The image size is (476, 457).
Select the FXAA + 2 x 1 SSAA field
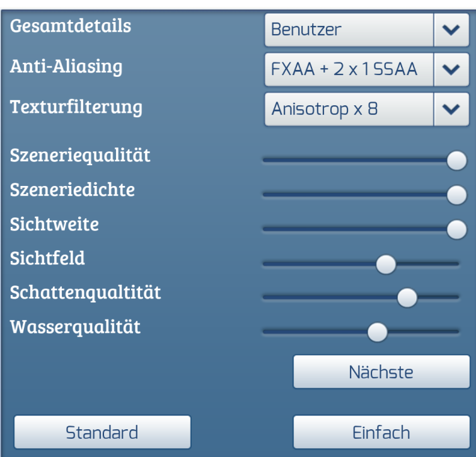pyautogui.click(x=349, y=69)
